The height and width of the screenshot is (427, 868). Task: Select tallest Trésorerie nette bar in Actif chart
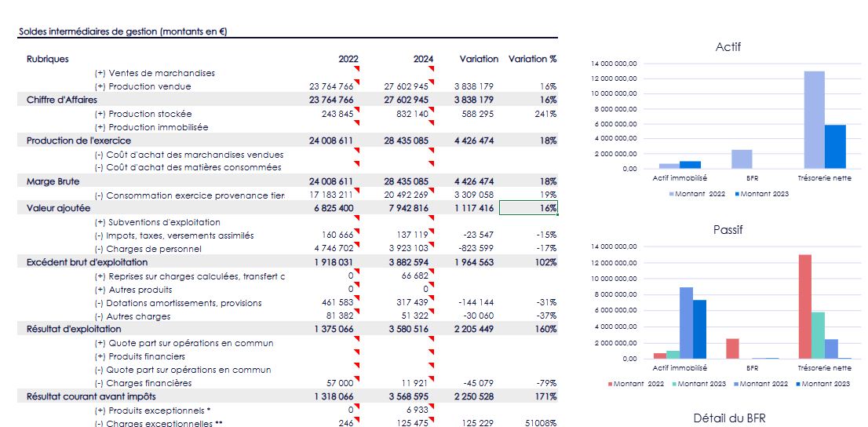[x=814, y=119]
